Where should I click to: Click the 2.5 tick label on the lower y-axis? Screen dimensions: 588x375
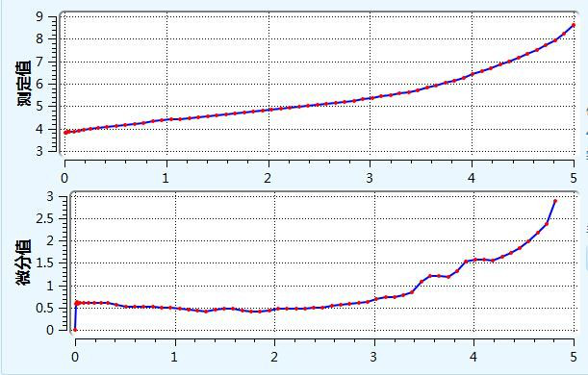click(45, 218)
